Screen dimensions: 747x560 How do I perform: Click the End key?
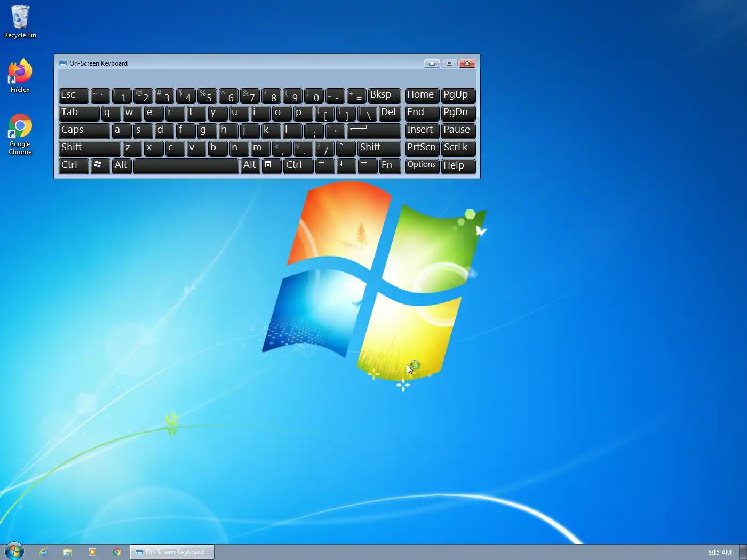(422, 113)
